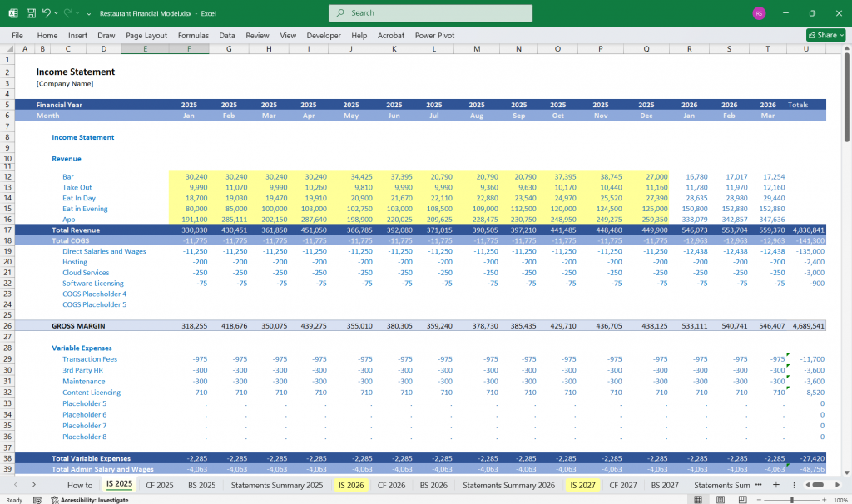Click the Share button

(823, 35)
